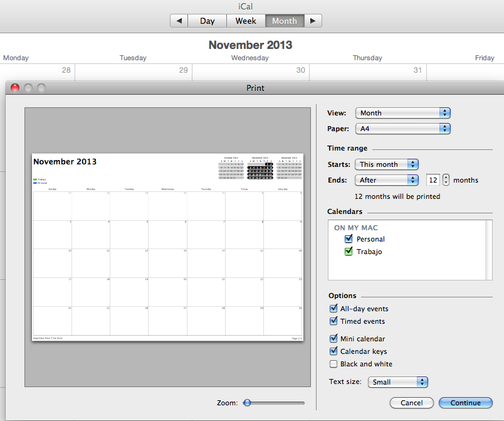Open the Starts time range dropdown
504x421 pixels.
pyautogui.click(x=387, y=164)
